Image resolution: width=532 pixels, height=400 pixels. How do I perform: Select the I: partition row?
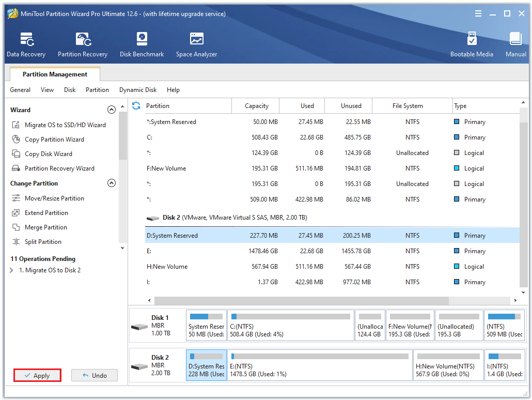click(332, 282)
